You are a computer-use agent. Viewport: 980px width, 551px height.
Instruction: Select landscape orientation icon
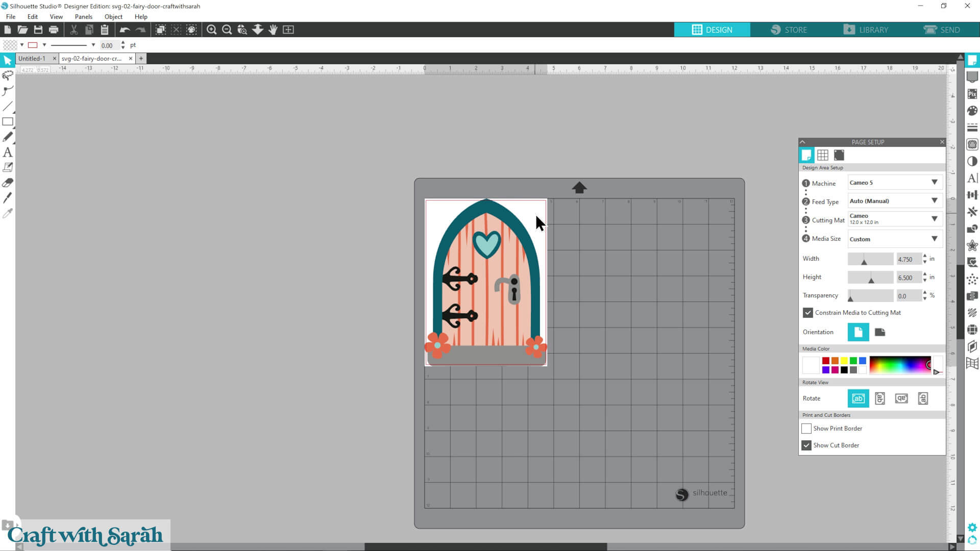pyautogui.click(x=879, y=332)
